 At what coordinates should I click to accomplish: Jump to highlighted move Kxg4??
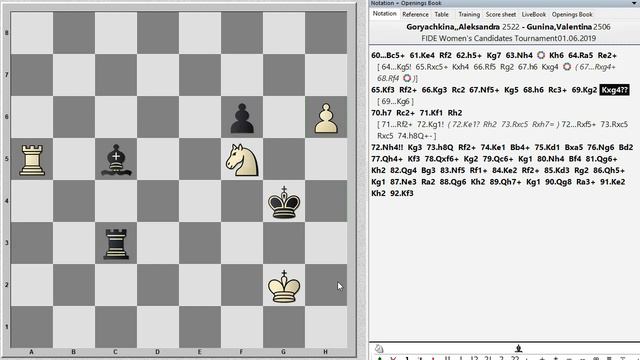(614, 90)
